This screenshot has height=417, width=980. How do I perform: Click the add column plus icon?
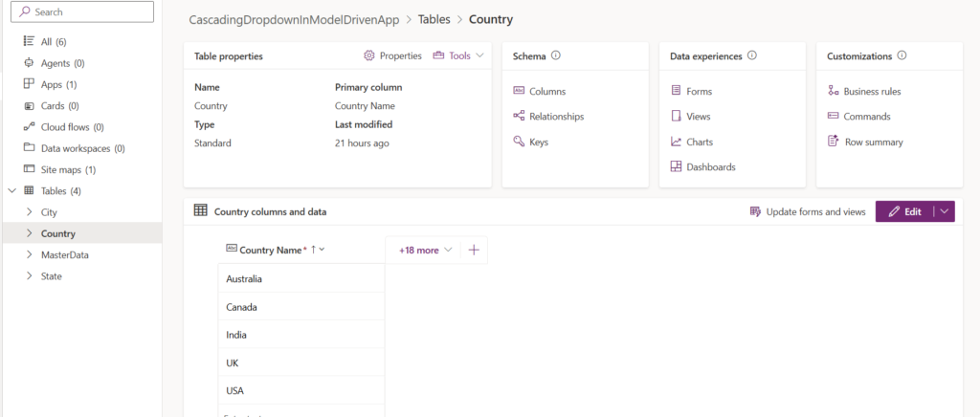coord(474,250)
